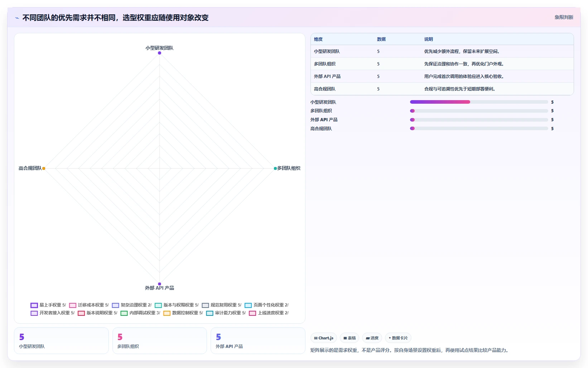
Task: Open the 小型研发团队 data card
Action: (x=61, y=341)
